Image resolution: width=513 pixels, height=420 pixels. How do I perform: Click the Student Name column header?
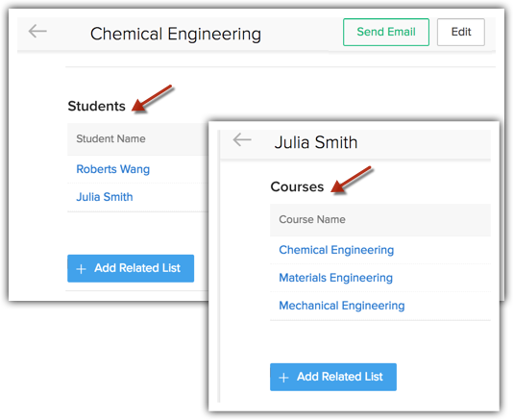click(x=110, y=138)
